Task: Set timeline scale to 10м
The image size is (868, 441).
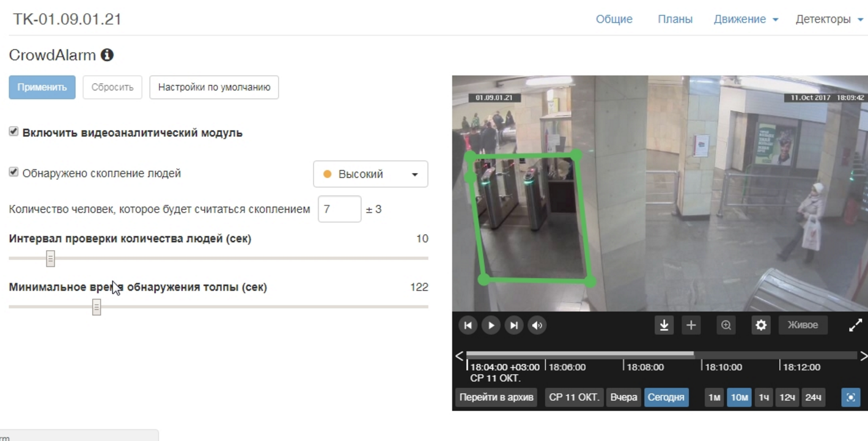Action: coord(739,398)
